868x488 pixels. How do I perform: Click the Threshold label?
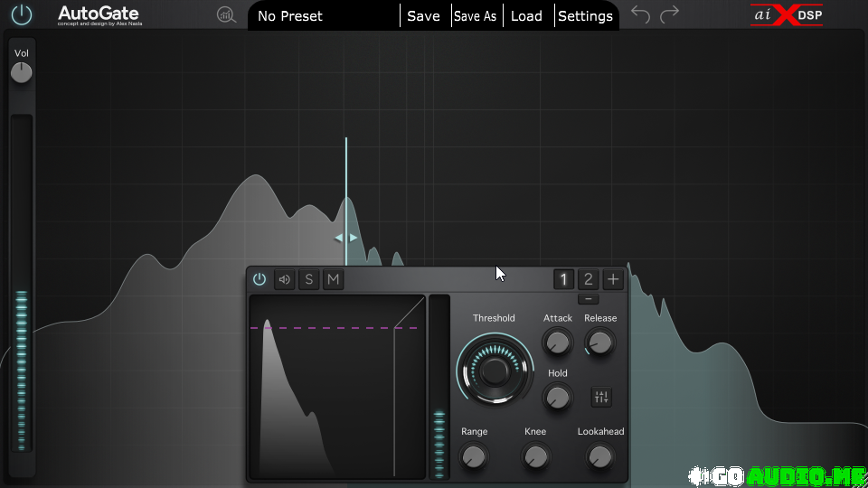click(494, 318)
